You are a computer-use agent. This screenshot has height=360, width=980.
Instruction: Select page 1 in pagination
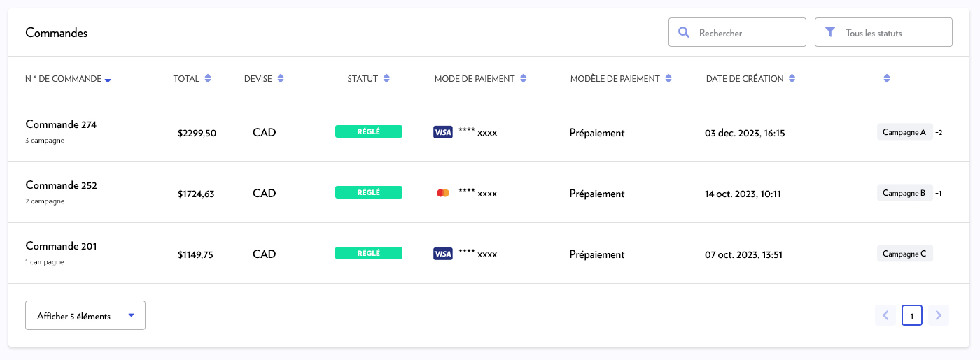(x=912, y=316)
